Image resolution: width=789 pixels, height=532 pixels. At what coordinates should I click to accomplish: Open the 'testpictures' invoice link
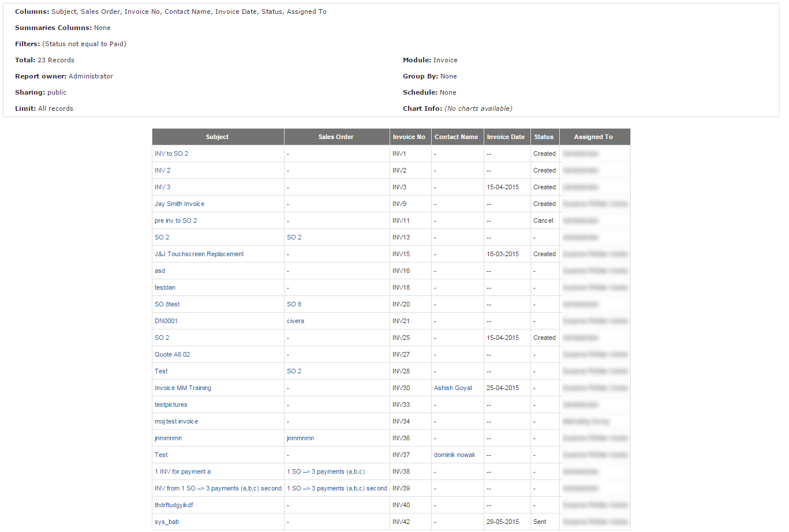[x=171, y=404]
